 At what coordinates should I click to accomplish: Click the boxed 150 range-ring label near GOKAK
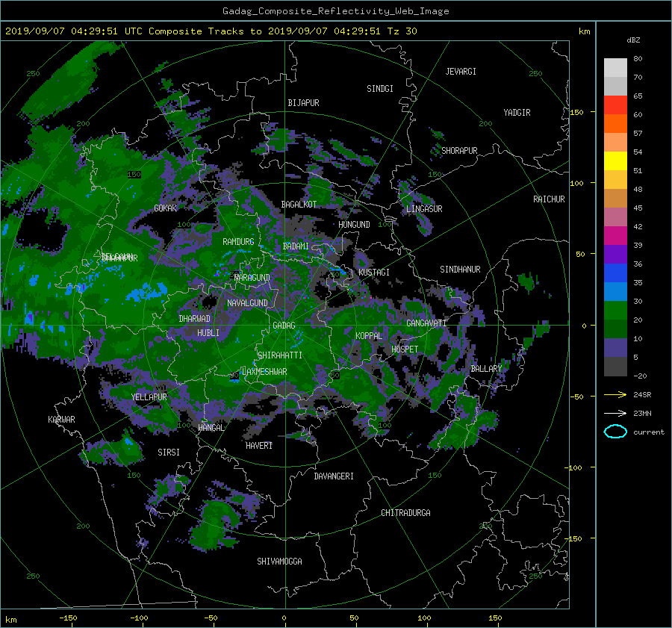coord(134,175)
